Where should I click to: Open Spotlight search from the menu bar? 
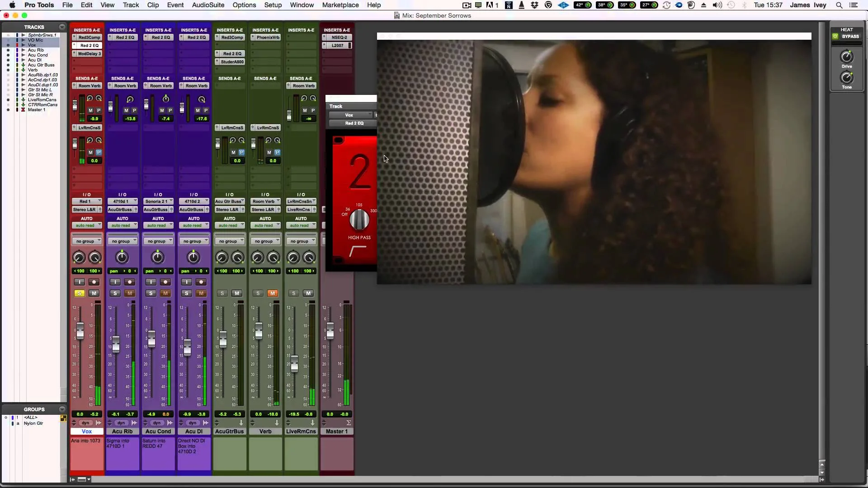coord(839,5)
